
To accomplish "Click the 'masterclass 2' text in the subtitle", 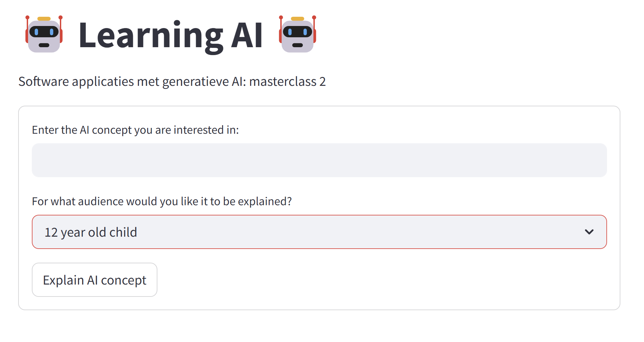I will [287, 81].
